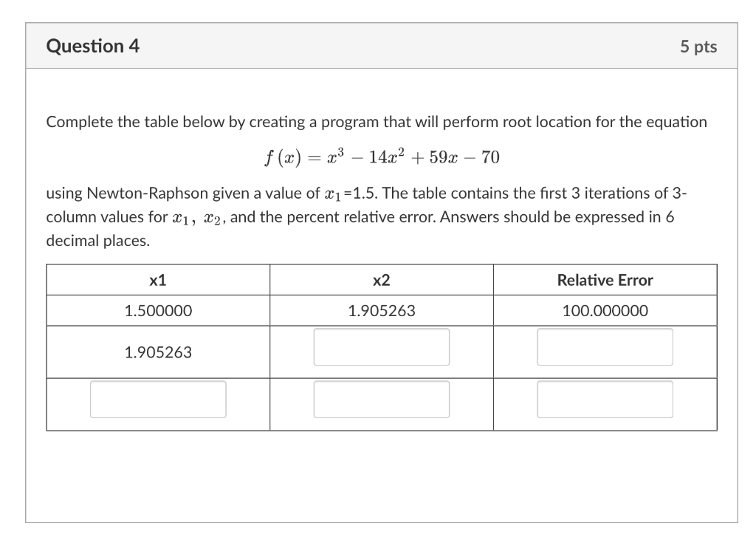Click the Relative Error input in row two
This screenshot has height=537, width=756.
tap(605, 346)
